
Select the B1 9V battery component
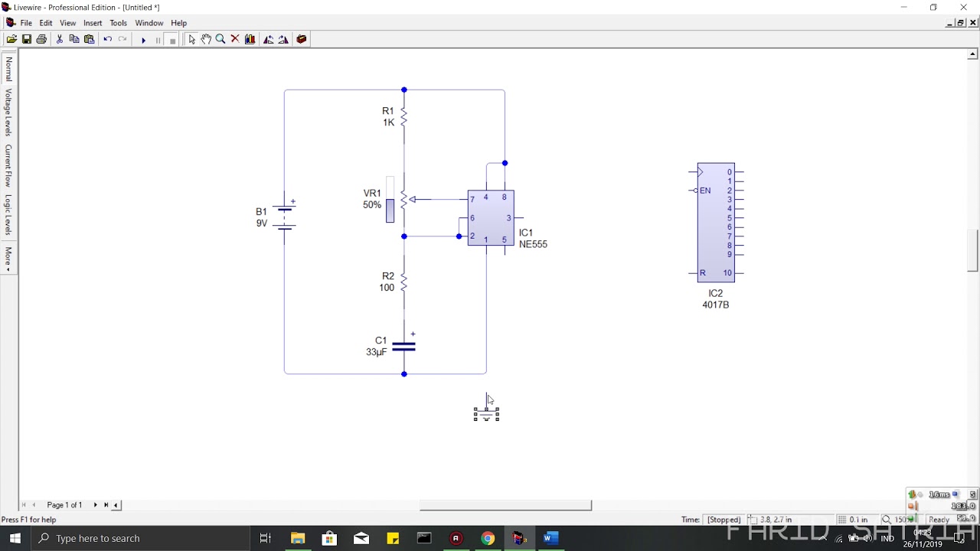coord(284,217)
